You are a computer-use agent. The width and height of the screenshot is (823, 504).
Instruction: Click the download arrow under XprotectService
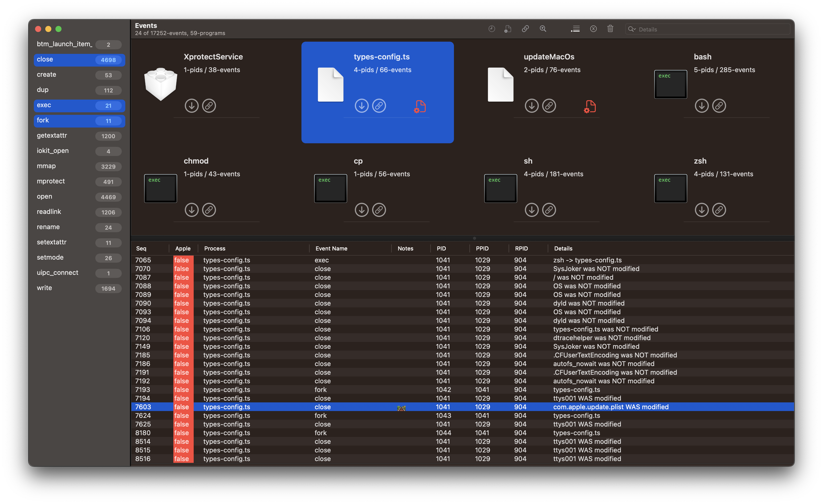pyautogui.click(x=192, y=106)
